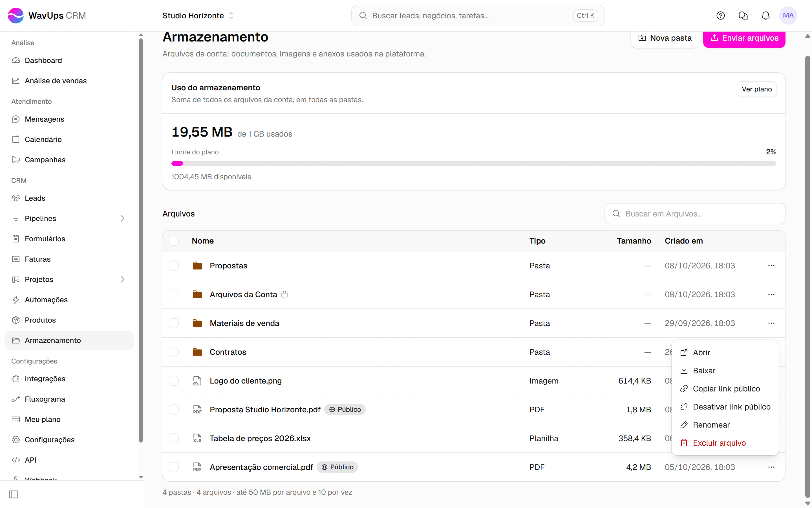This screenshot has width=812, height=508.
Task: Choose Copiar link público
Action: pos(725,389)
